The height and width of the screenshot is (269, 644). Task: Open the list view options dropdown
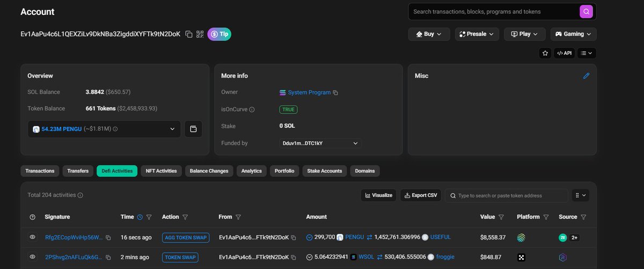click(x=586, y=53)
